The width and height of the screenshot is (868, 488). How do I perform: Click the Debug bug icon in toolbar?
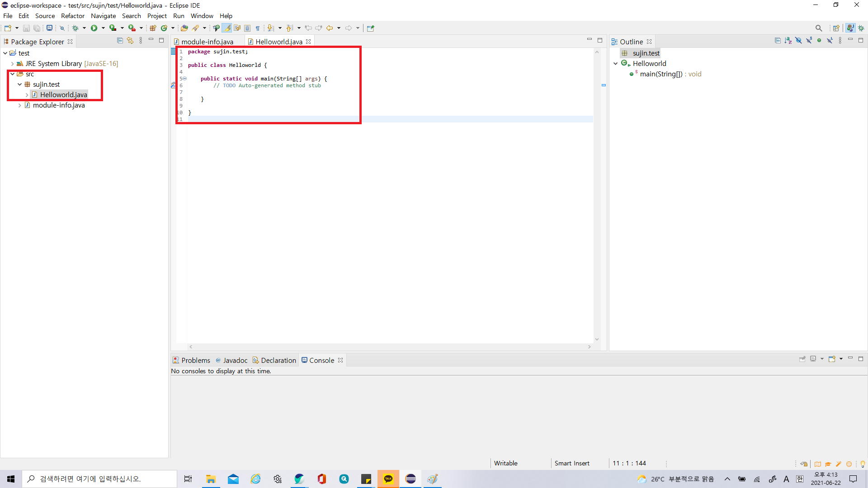pos(75,28)
